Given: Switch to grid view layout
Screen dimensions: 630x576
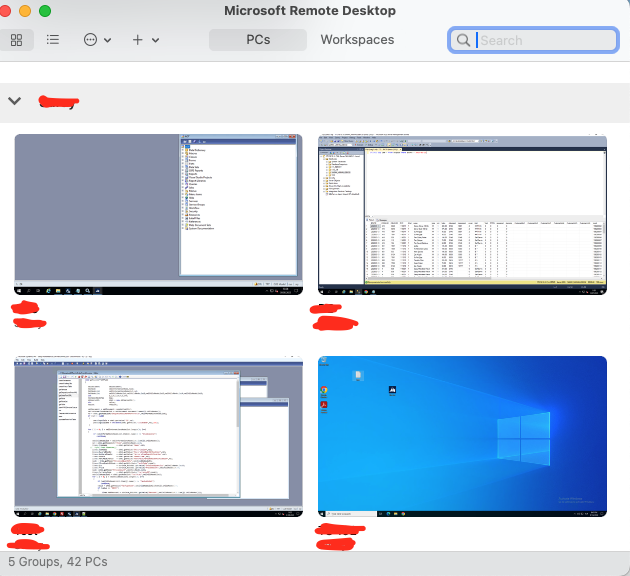Looking at the screenshot, I should 17,40.
